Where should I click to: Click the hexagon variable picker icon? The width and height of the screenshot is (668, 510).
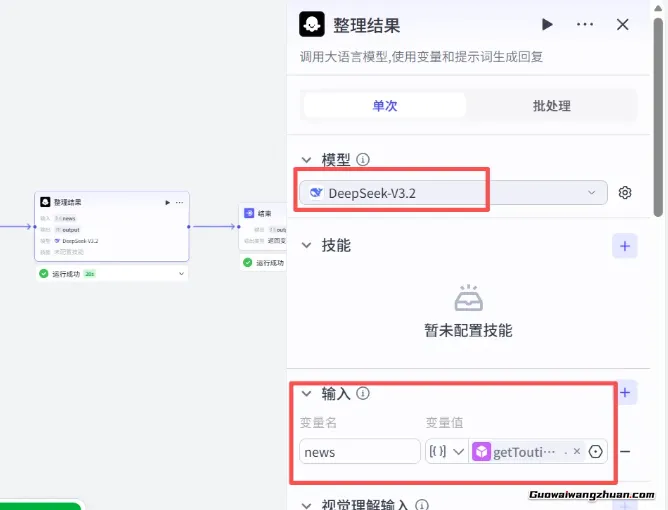[595, 452]
